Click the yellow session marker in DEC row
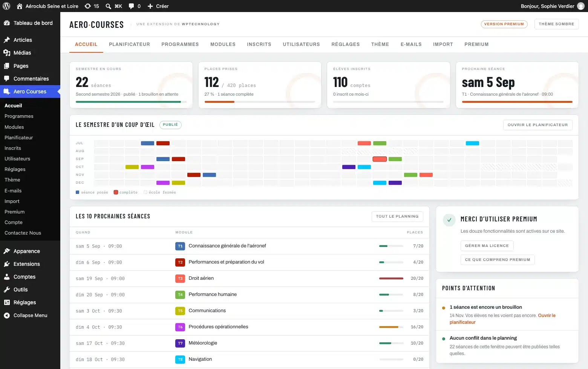 pyautogui.click(x=178, y=183)
